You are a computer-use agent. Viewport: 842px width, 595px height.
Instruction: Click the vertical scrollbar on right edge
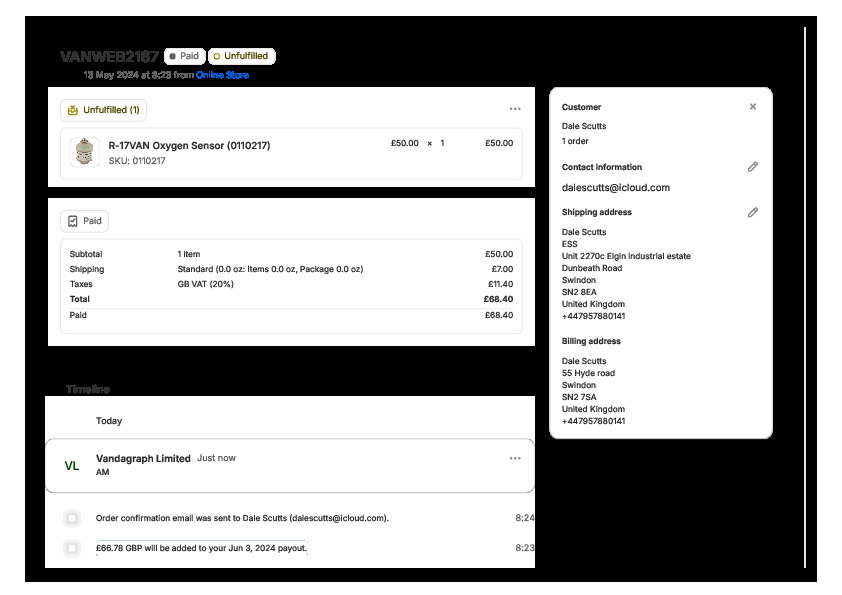coord(805,300)
